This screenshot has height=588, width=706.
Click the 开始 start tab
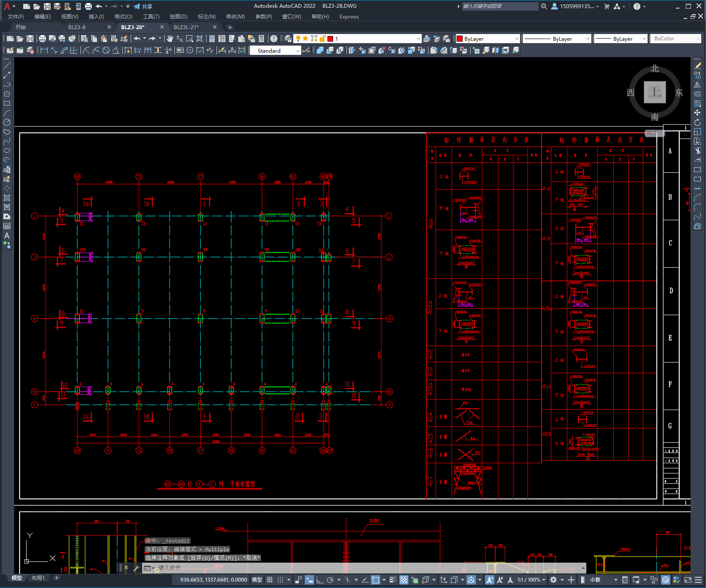click(x=21, y=27)
